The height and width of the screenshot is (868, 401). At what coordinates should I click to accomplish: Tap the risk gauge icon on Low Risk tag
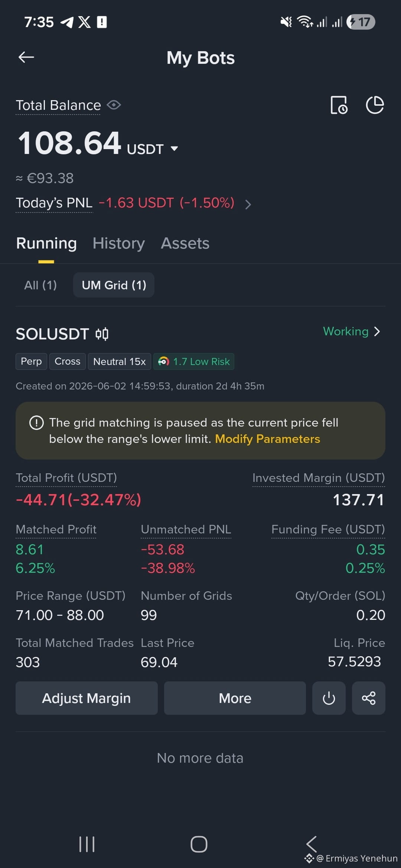point(163,361)
